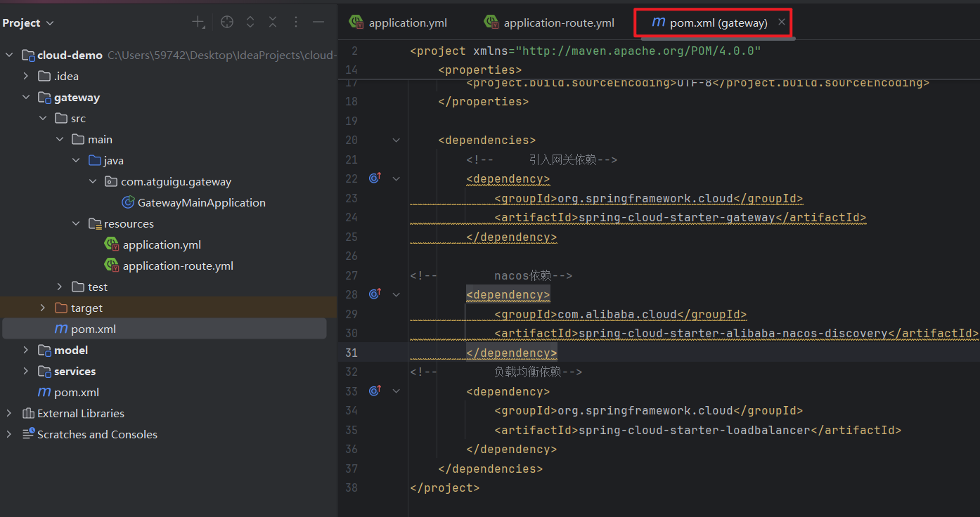Click the Scratches and Consoles icon
The width and height of the screenshot is (980, 517).
tap(28, 434)
